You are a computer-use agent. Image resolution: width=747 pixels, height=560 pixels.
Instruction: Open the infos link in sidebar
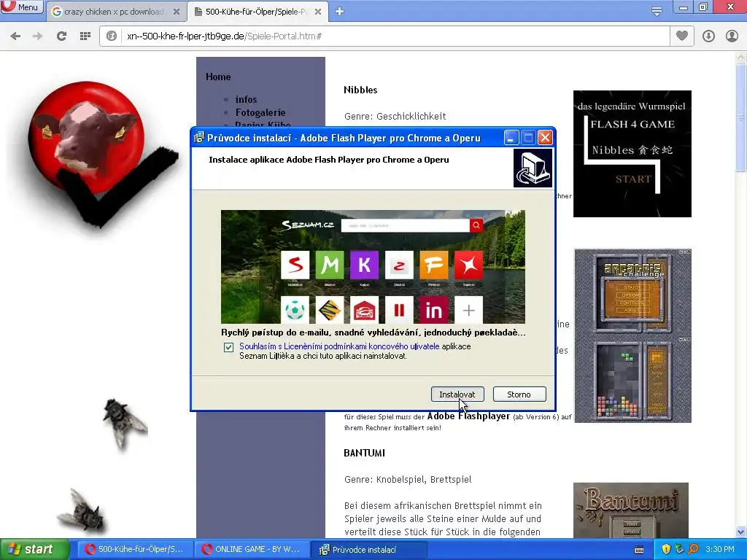click(246, 99)
